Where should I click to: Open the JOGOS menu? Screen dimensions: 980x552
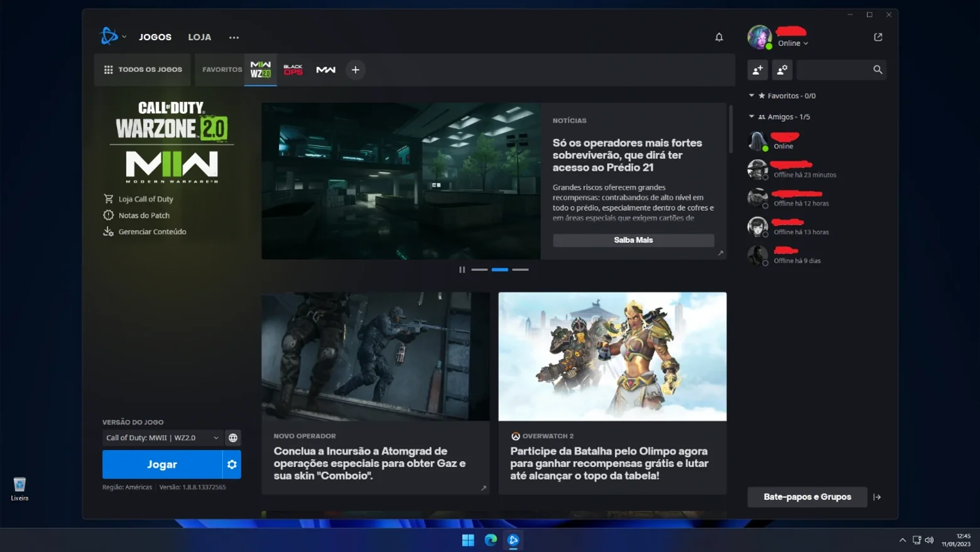click(155, 37)
